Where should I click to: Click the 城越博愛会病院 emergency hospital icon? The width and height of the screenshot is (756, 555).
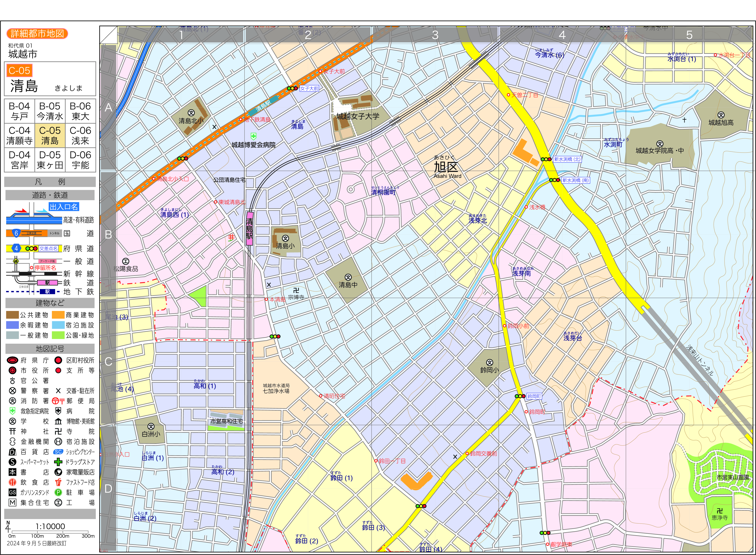pos(253,136)
